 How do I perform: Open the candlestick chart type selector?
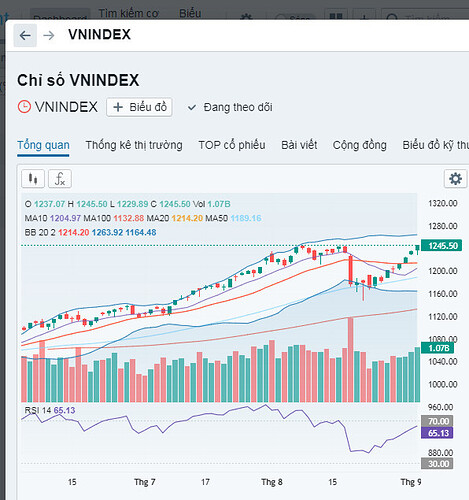(x=33, y=179)
